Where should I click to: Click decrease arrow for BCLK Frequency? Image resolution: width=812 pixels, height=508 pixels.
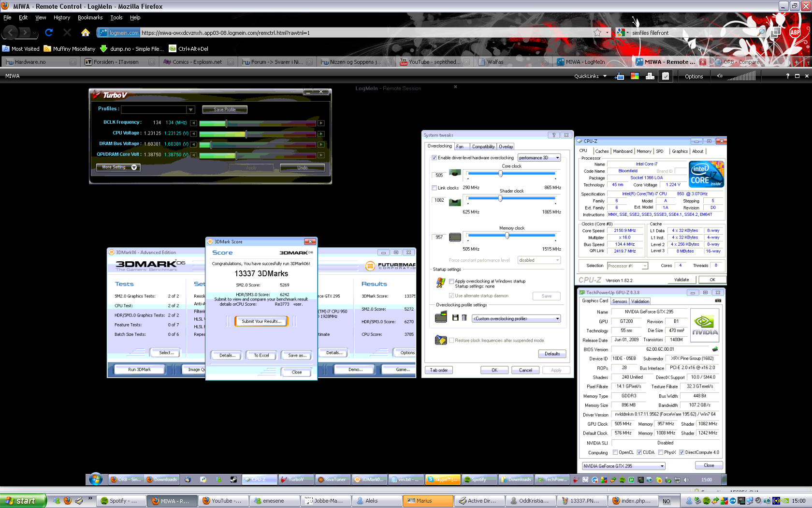(x=193, y=123)
